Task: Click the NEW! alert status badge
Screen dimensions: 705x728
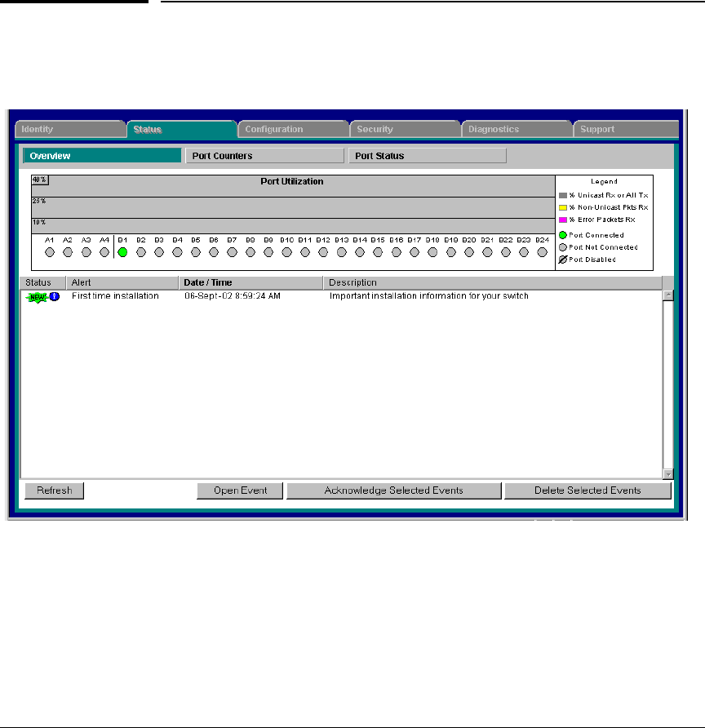Action: tap(38, 297)
